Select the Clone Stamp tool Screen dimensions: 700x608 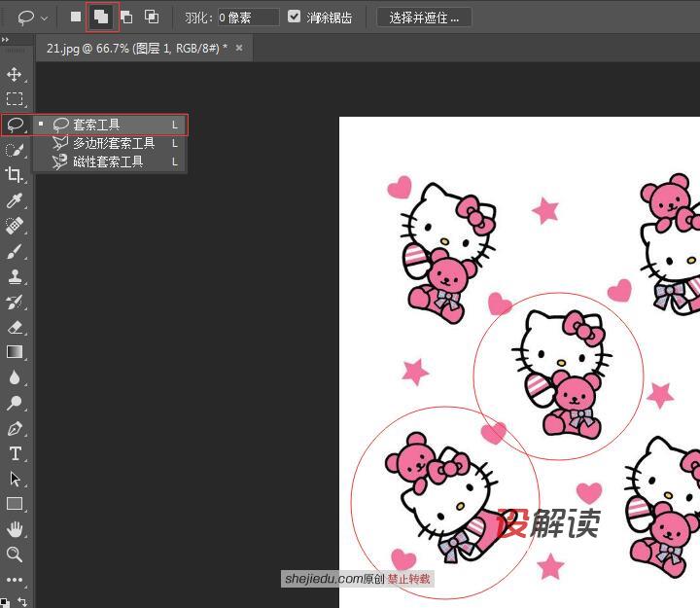tap(15, 276)
